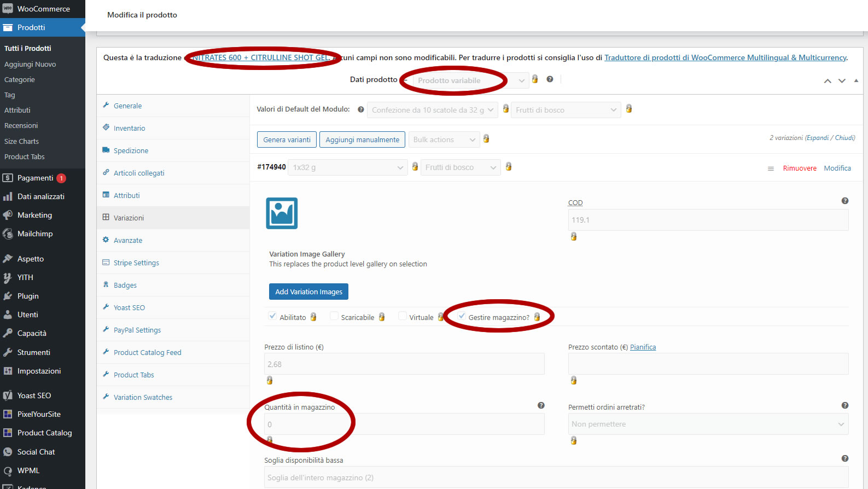This screenshot has height=489, width=868.
Task: Click the Pagamenti icon in the sidebar
Action: (8, 178)
